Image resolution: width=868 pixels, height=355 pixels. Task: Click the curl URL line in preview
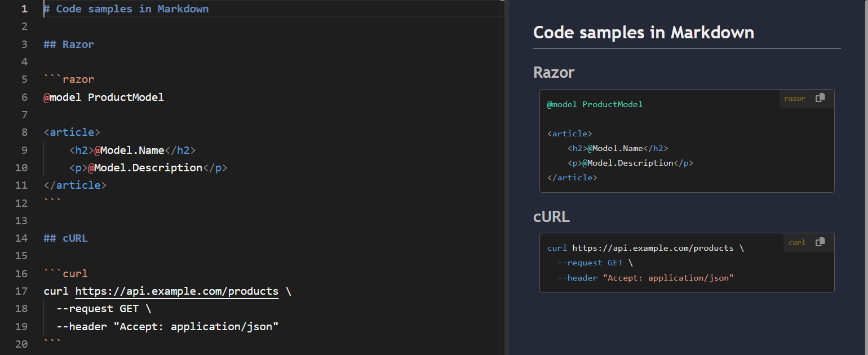[x=645, y=248]
